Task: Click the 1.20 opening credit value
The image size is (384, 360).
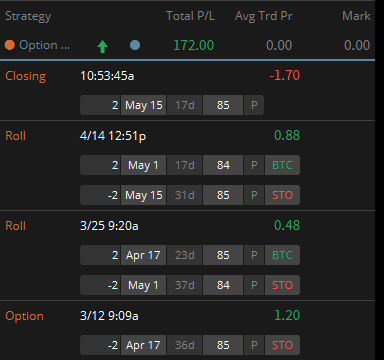Action: click(287, 315)
